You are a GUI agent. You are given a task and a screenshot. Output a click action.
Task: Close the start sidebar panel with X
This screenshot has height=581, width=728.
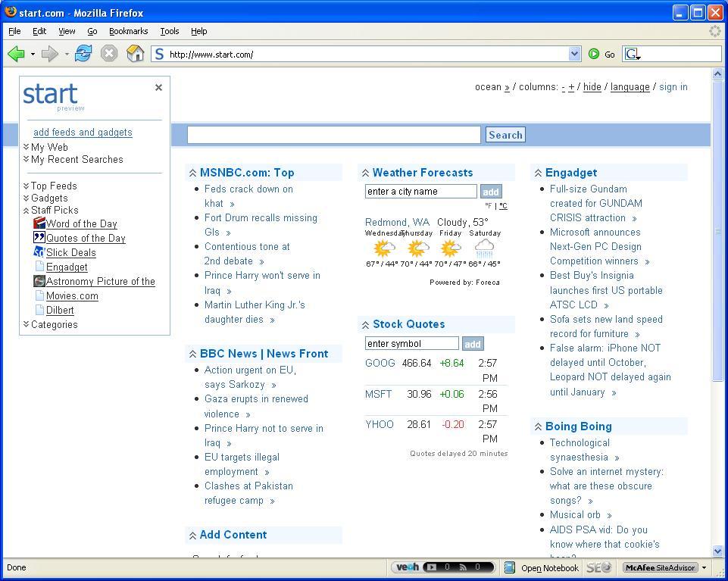pyautogui.click(x=158, y=87)
